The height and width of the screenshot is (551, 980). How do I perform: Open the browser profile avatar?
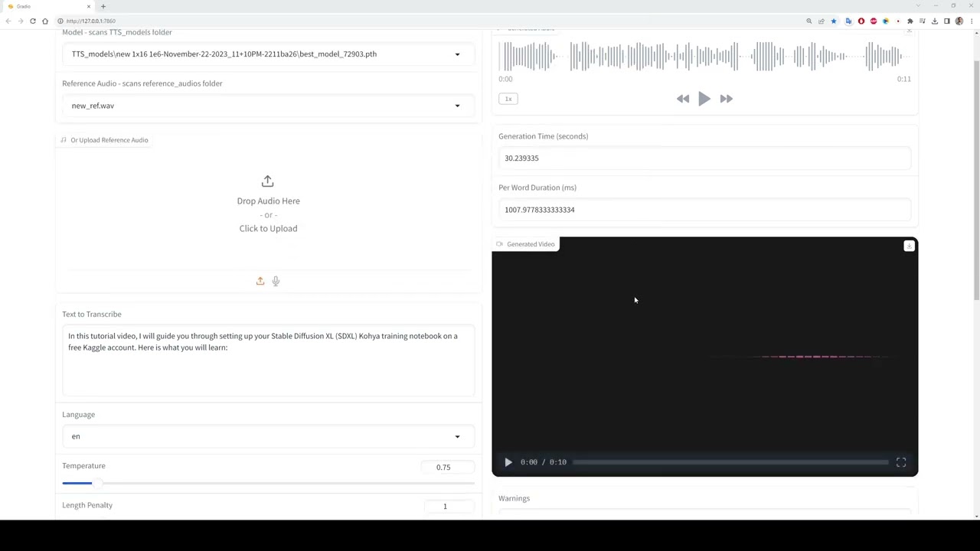959,21
